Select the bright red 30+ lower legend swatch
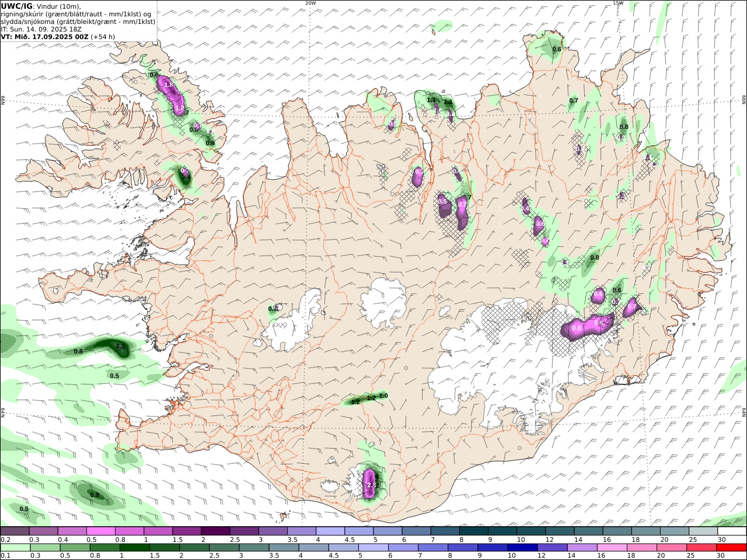The height and width of the screenshot is (560, 747). point(731,548)
